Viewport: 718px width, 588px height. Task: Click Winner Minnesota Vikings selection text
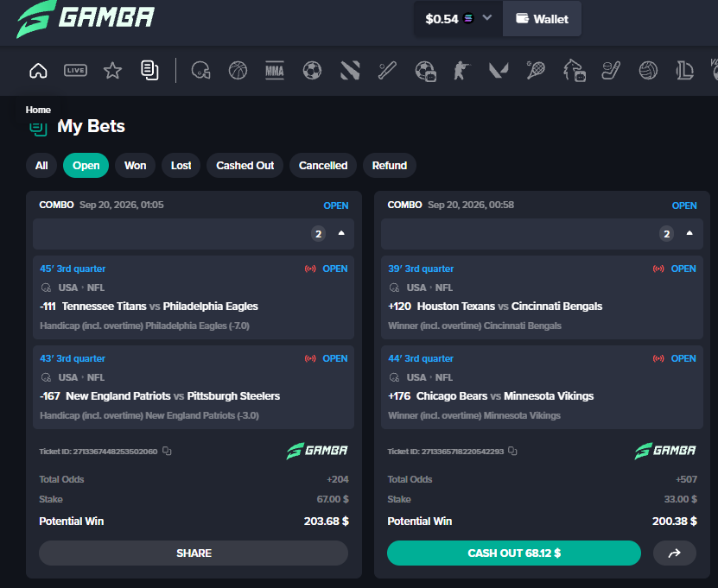[x=474, y=415]
